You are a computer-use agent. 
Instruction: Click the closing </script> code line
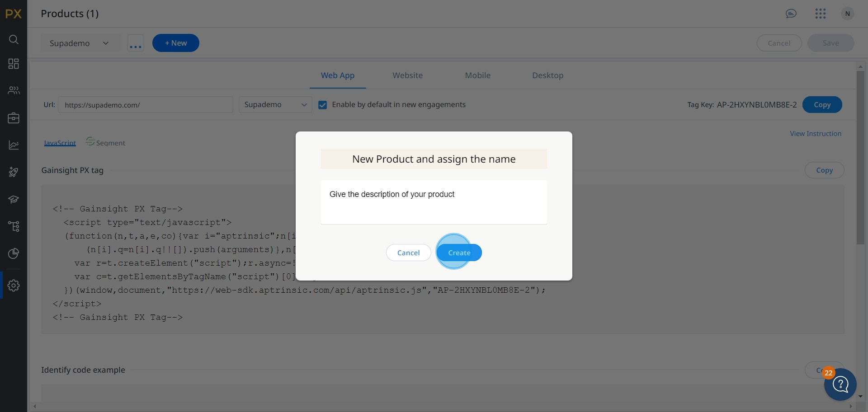click(77, 304)
